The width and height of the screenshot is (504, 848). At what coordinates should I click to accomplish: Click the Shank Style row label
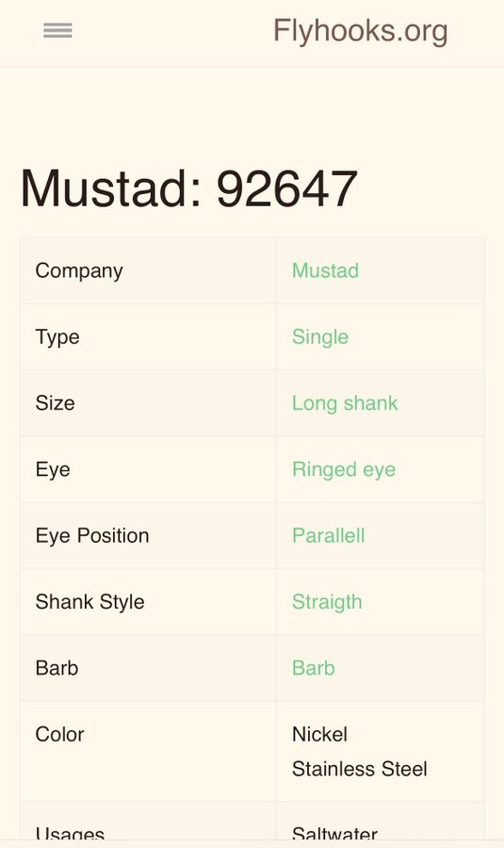[89, 602]
